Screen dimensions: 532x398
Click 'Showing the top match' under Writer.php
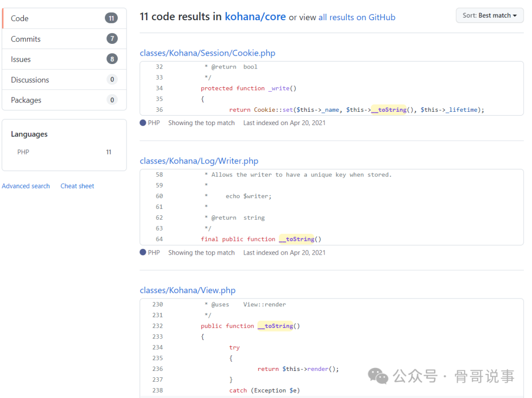pyautogui.click(x=201, y=252)
